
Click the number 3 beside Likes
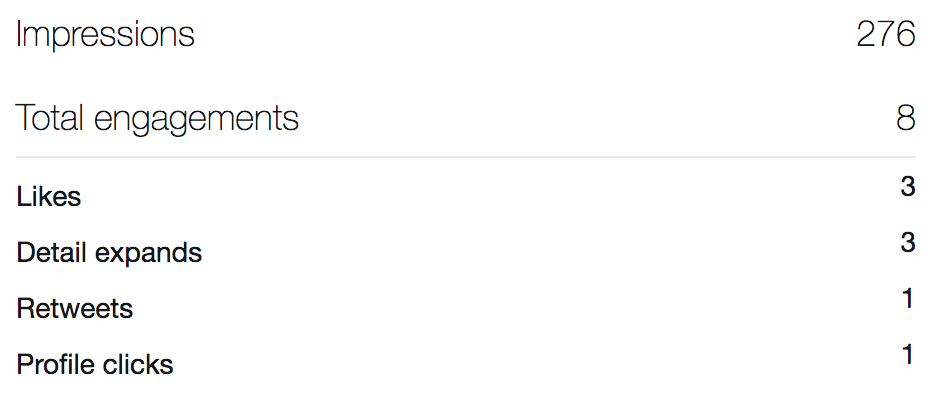(x=908, y=187)
